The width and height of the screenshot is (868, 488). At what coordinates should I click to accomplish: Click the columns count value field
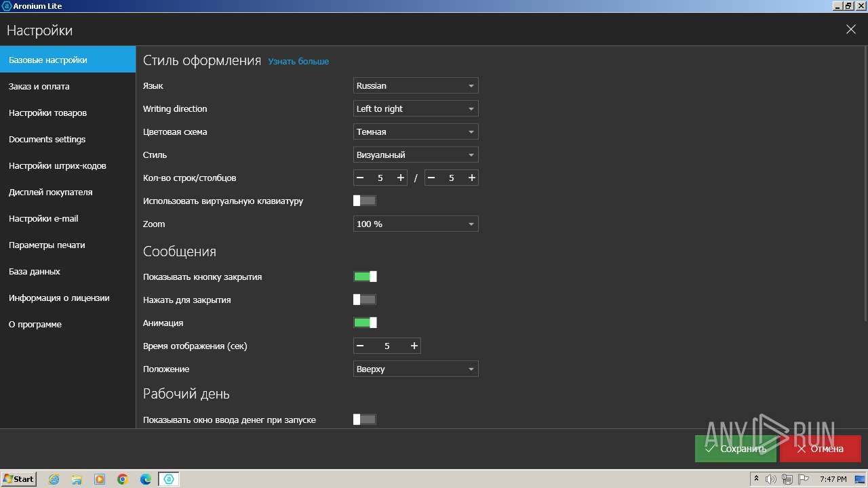point(452,178)
